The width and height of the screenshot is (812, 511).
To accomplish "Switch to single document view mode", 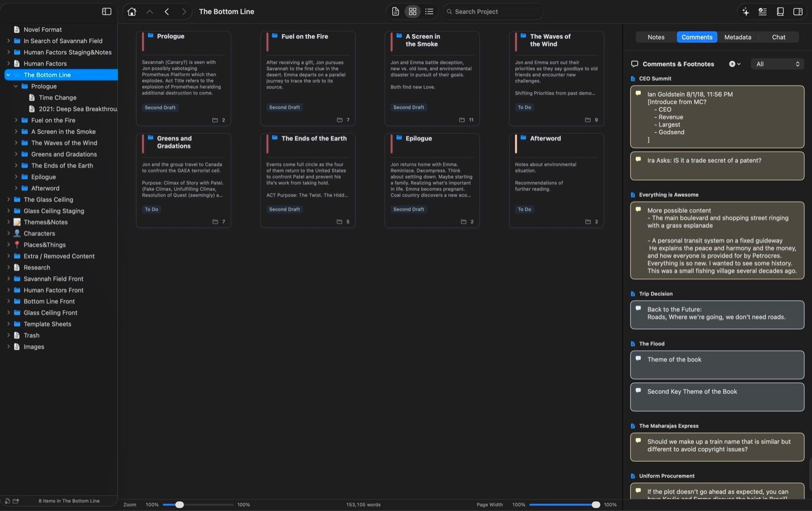I will [x=395, y=11].
